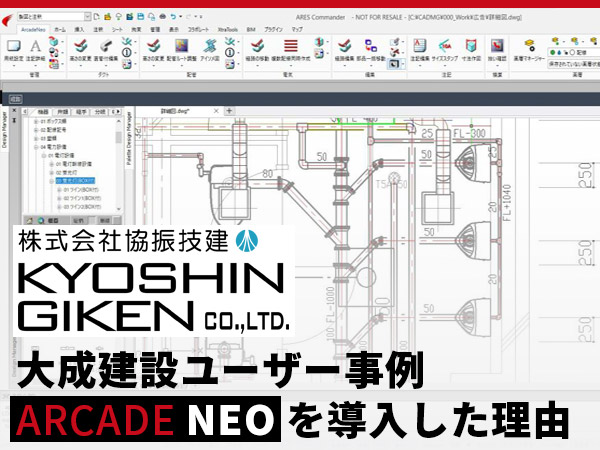Click the Undo arrow icon

point(173,17)
